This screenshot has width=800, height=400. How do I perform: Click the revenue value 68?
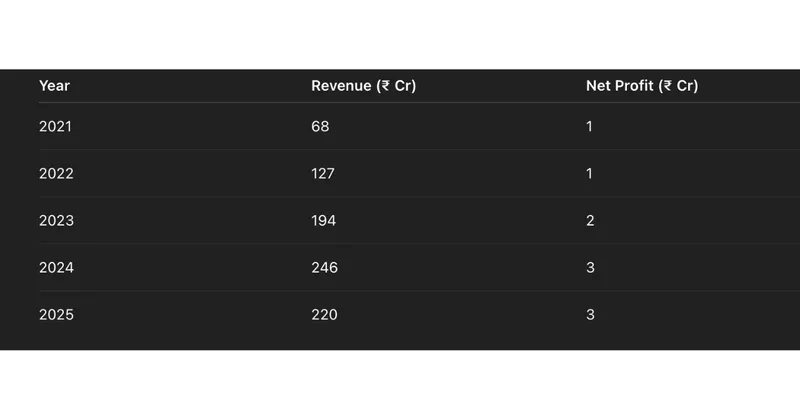[x=320, y=127]
